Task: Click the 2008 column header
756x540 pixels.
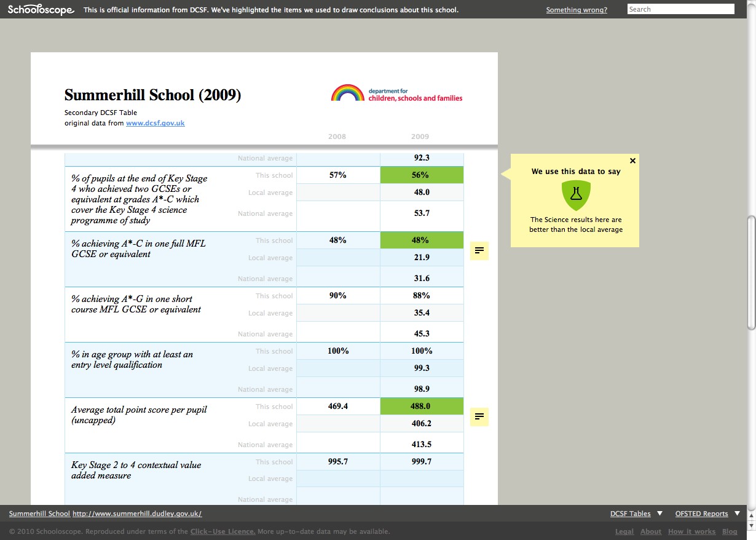Action: click(337, 137)
